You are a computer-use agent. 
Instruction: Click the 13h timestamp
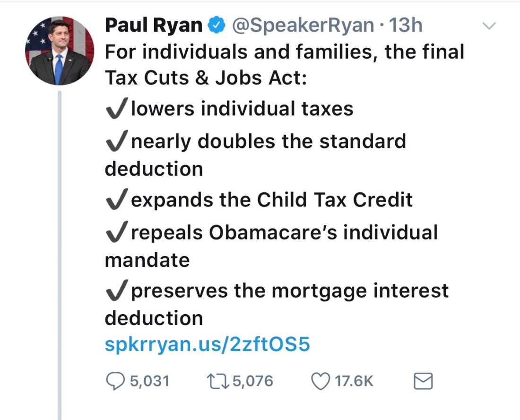[405, 26]
